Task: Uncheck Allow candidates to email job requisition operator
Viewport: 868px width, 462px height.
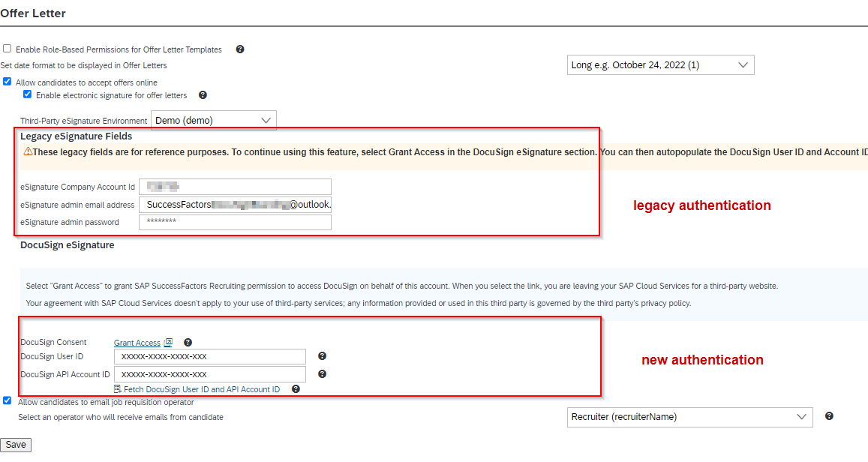Action: (8, 400)
